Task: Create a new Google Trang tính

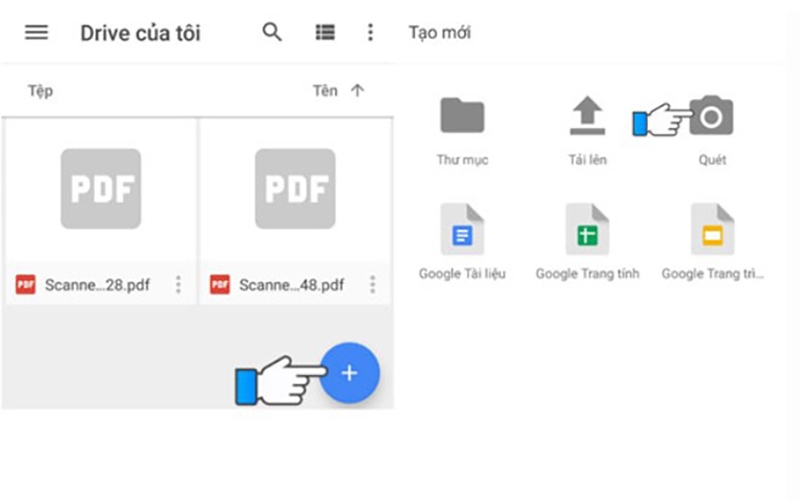Action: 587,229
